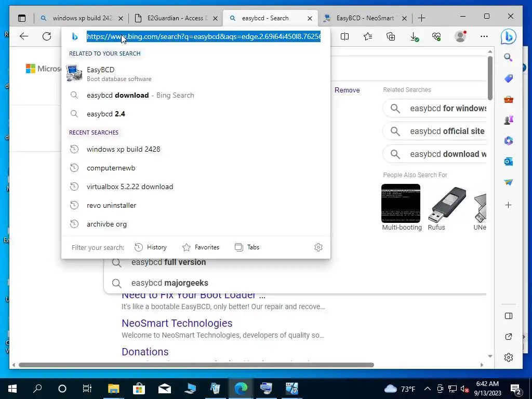532x399 pixels.
Task: Open the sidebar Microsoft 365 icon
Action: (x=508, y=140)
